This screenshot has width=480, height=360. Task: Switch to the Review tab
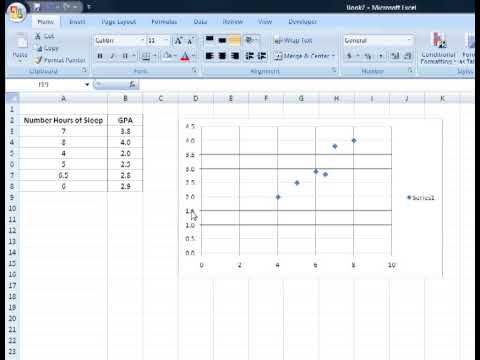[x=233, y=22]
